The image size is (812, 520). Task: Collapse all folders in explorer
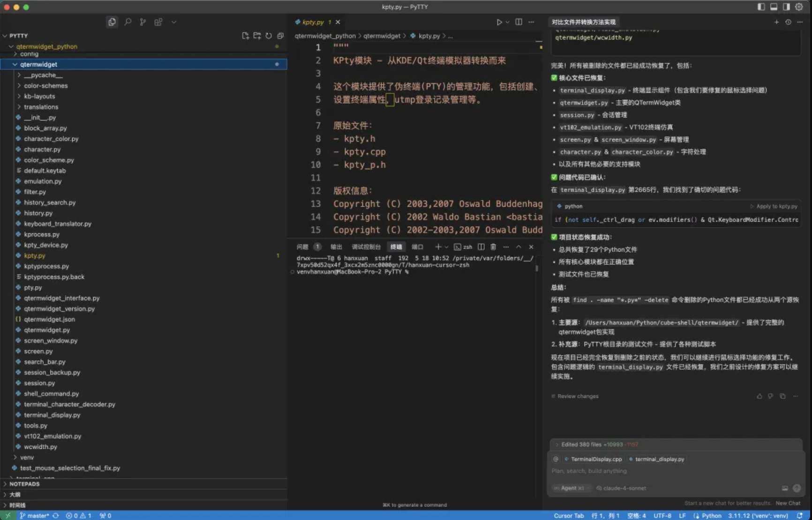click(x=280, y=36)
